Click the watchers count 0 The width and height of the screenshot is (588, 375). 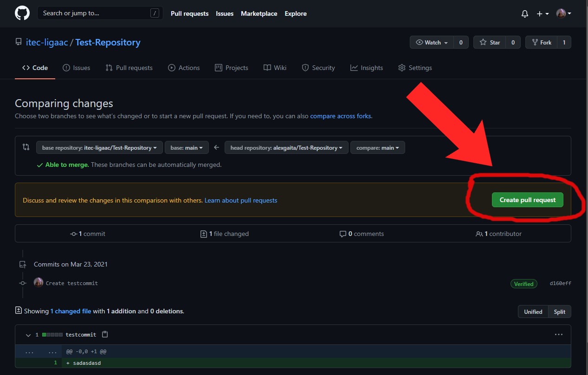point(461,42)
